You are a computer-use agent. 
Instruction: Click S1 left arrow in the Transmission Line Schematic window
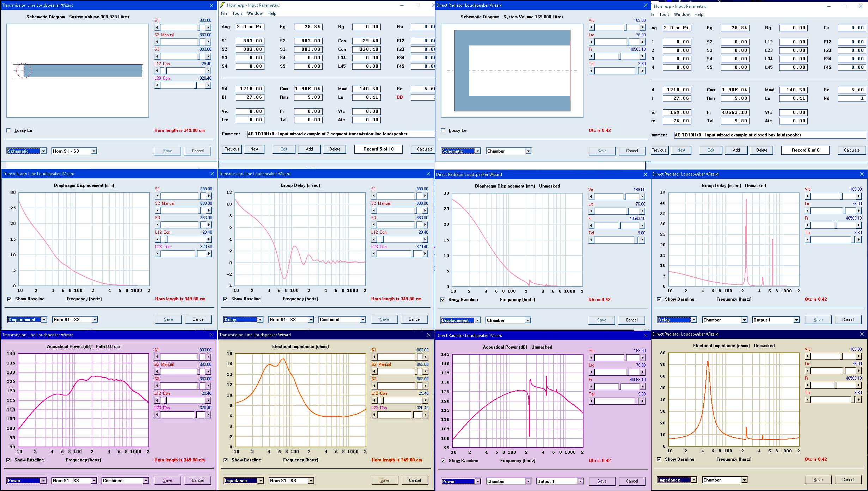pos(157,27)
